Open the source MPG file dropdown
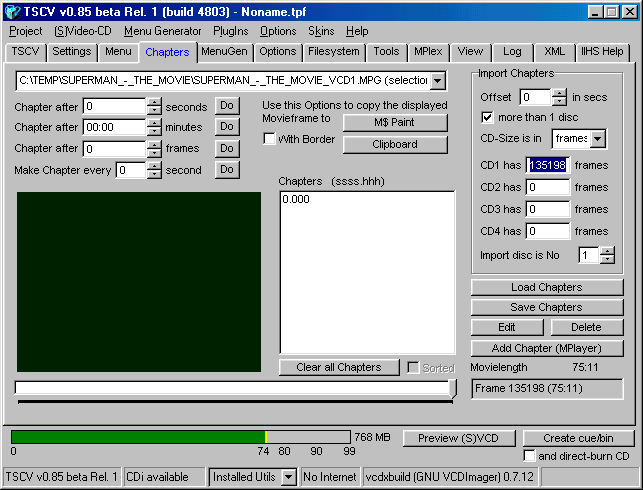643x490 pixels. coord(437,80)
